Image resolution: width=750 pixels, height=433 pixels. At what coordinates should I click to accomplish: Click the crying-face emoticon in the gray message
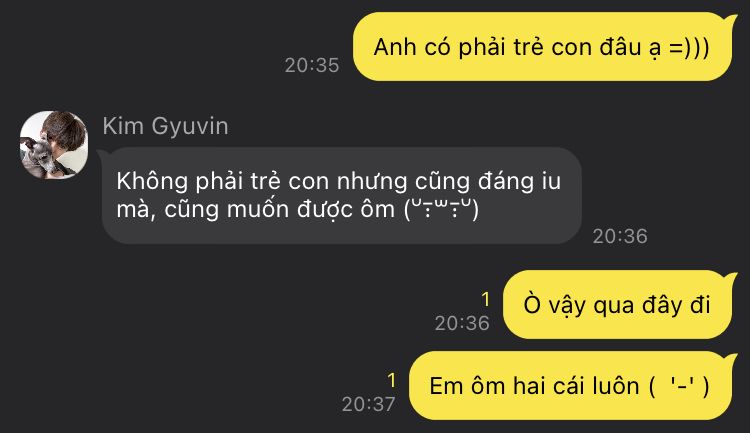441,209
